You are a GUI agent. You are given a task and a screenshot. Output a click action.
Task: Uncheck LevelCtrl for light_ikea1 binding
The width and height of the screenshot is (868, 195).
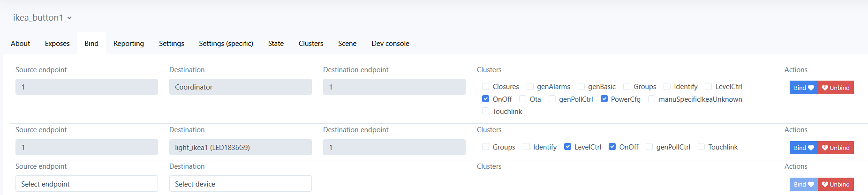pyautogui.click(x=568, y=147)
